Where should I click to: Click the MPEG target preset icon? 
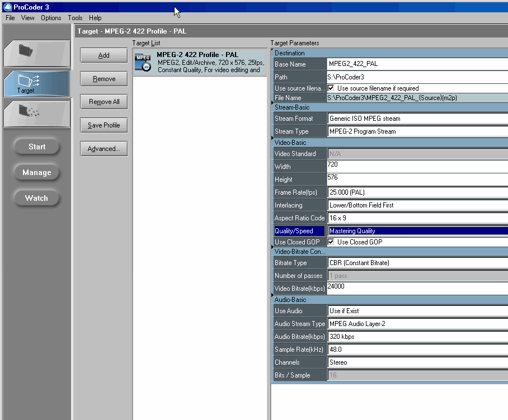[x=143, y=62]
